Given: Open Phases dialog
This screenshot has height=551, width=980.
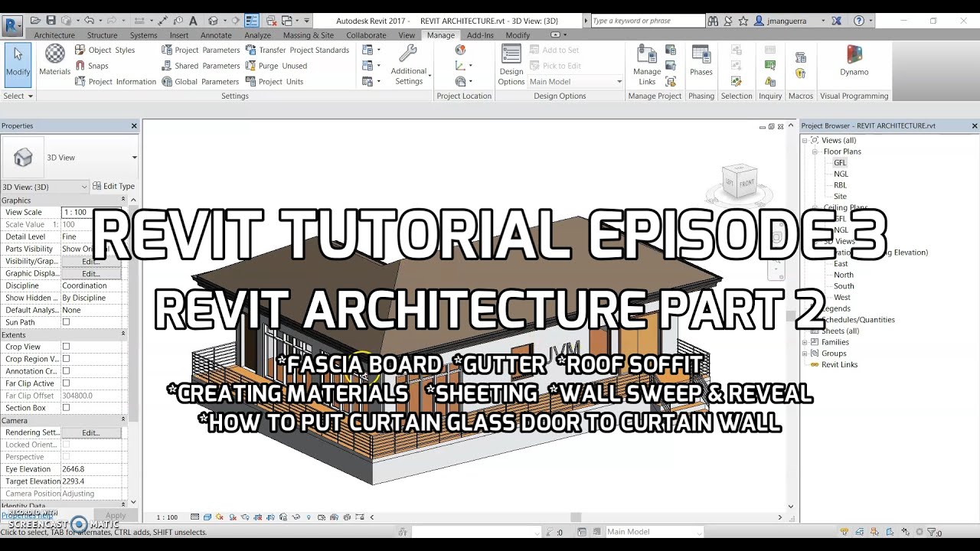Looking at the screenshot, I should 701,61.
